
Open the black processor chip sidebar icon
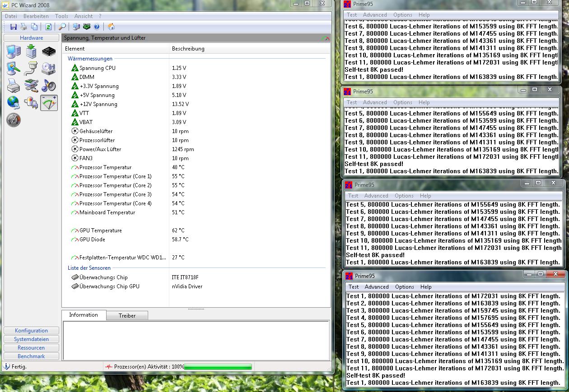pos(49,51)
